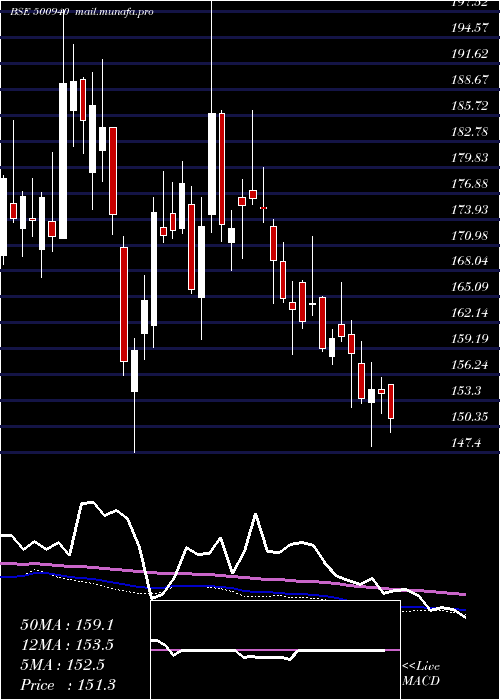Click the 153.3 price axis label
Screen dimensions: 500x700
(x=466, y=391)
